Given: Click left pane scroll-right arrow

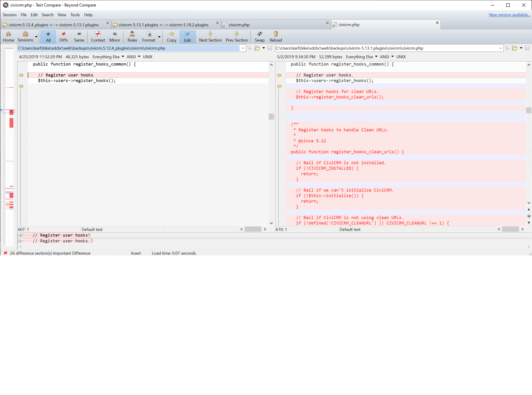Looking at the screenshot, I should pos(265,229).
